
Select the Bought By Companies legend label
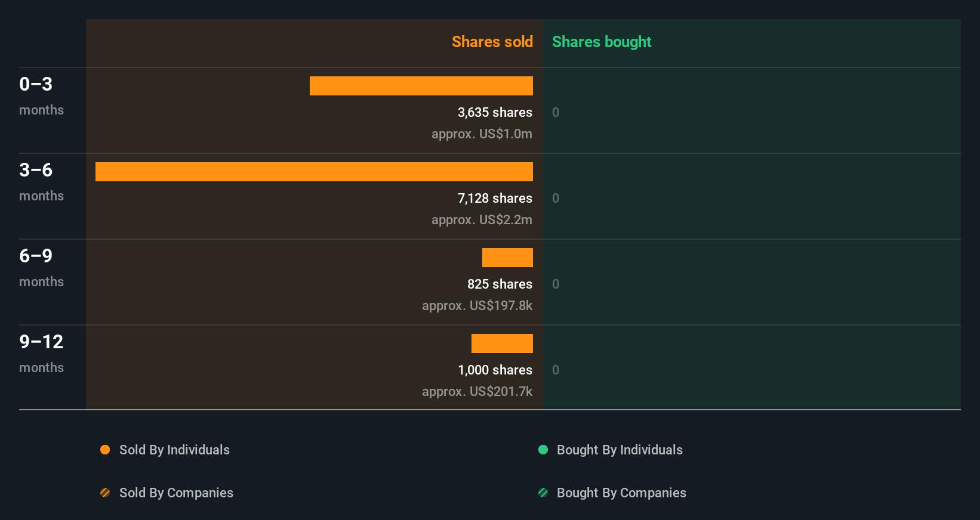621,493
